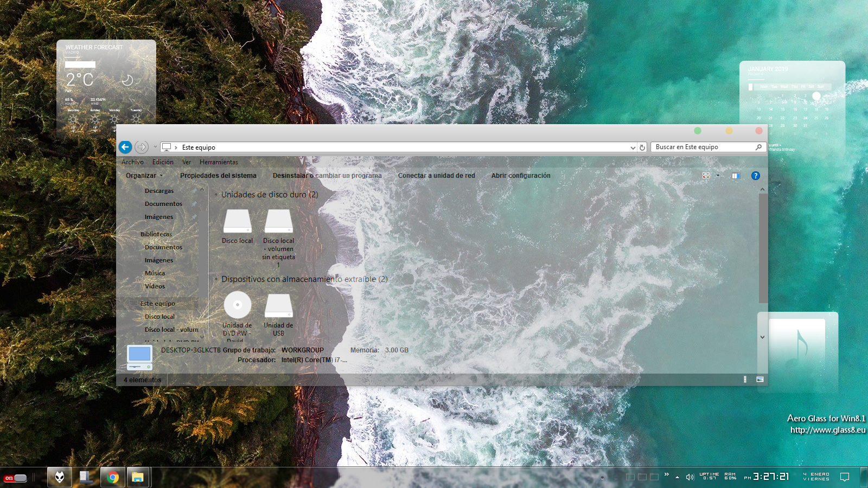Open the Foobar alien icon in taskbar
The width and height of the screenshot is (868, 488).
tap(60, 477)
